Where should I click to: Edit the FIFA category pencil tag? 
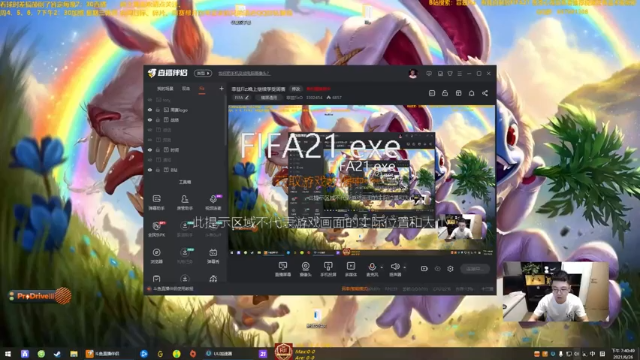click(x=241, y=98)
